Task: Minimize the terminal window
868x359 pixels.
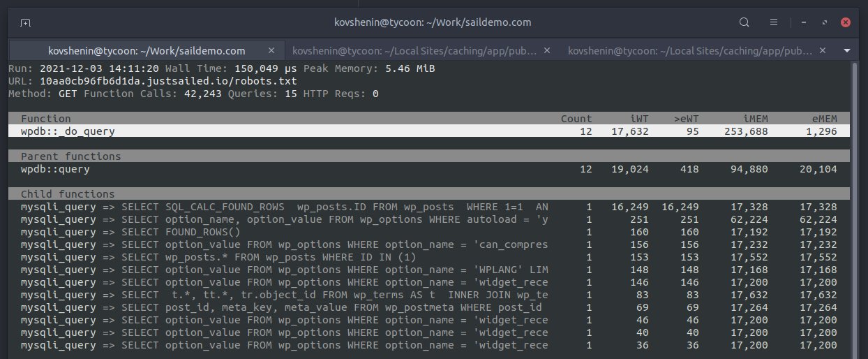Action: (x=802, y=22)
